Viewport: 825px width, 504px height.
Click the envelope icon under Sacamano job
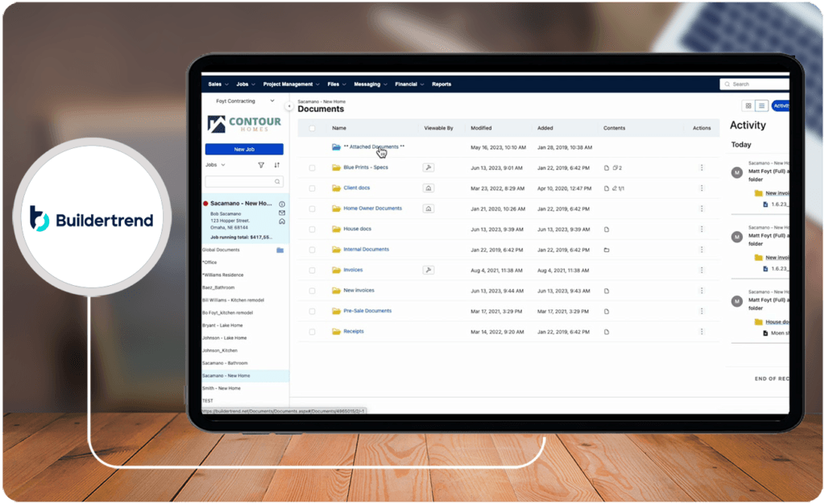[x=282, y=213]
